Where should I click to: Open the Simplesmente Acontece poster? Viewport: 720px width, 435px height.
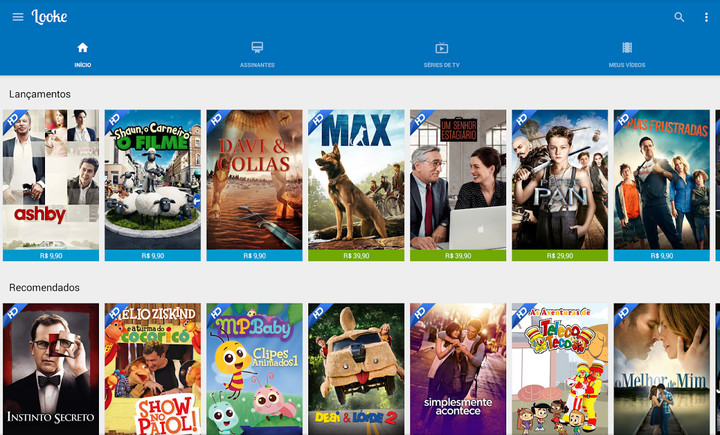coord(458,368)
